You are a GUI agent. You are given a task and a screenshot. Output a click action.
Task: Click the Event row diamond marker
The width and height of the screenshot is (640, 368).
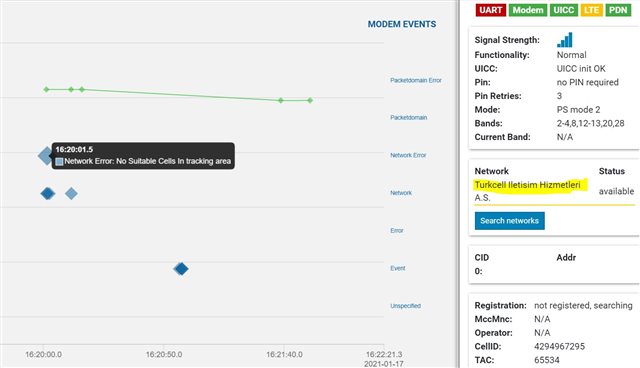coord(181,268)
